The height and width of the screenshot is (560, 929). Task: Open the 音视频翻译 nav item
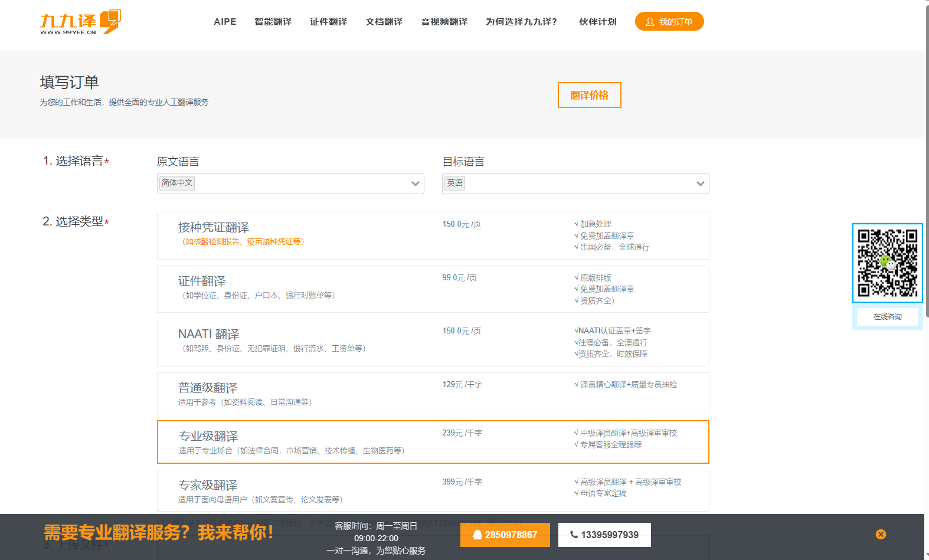click(444, 22)
